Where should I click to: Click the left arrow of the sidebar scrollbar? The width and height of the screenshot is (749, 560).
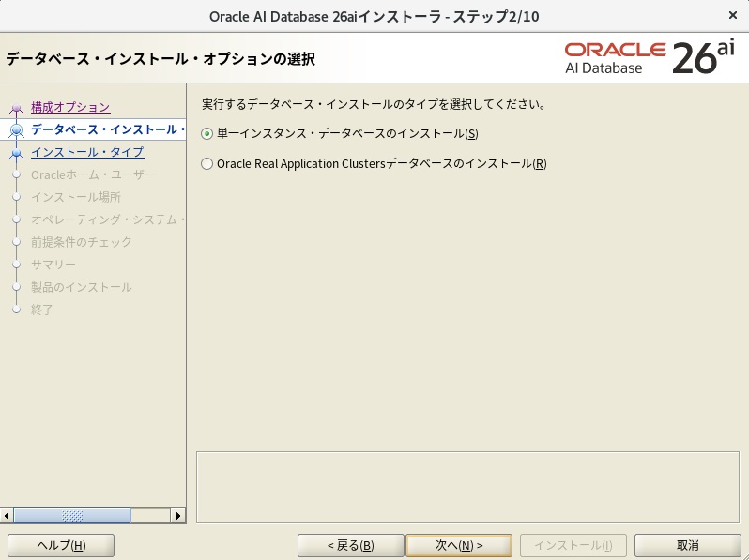coord(7,516)
